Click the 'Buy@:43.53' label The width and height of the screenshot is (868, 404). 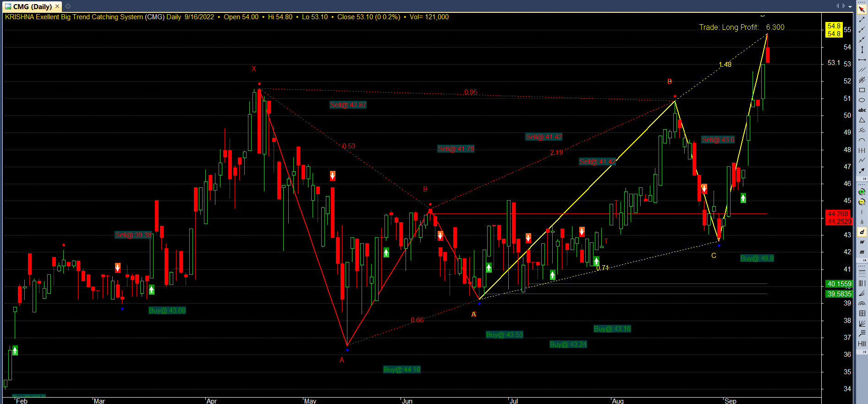pyautogui.click(x=505, y=335)
